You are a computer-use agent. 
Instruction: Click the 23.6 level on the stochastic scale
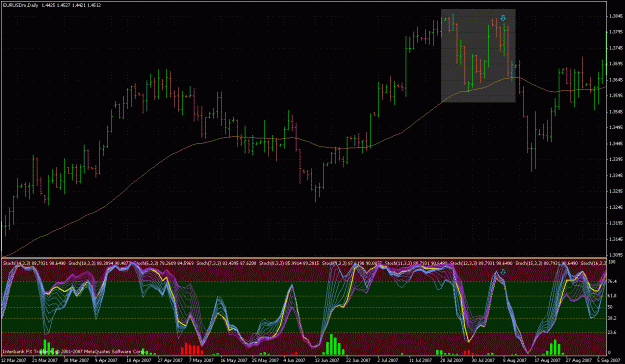click(x=612, y=332)
